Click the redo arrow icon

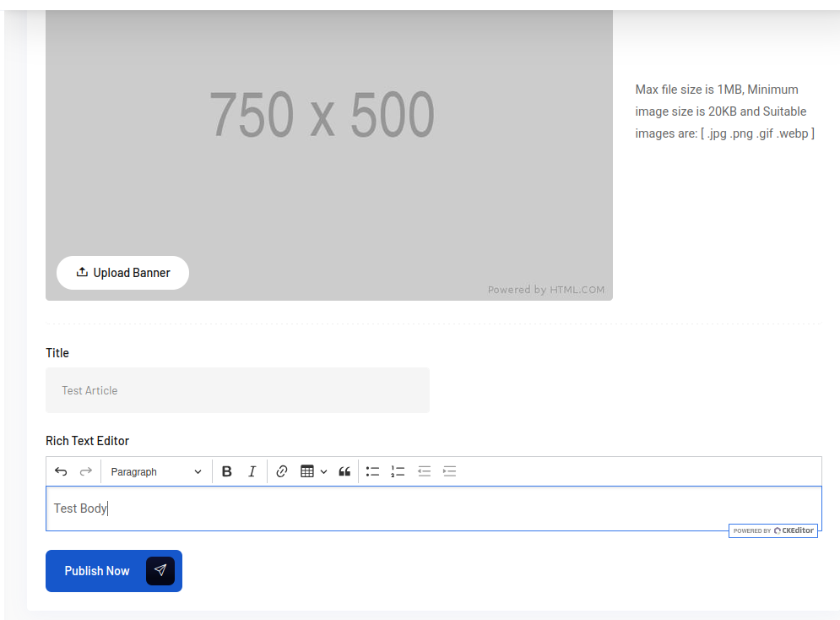(x=86, y=471)
